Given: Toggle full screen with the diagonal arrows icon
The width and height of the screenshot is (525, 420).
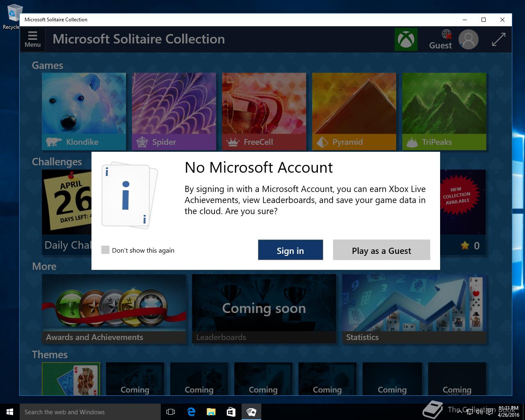Looking at the screenshot, I should pyautogui.click(x=498, y=39).
